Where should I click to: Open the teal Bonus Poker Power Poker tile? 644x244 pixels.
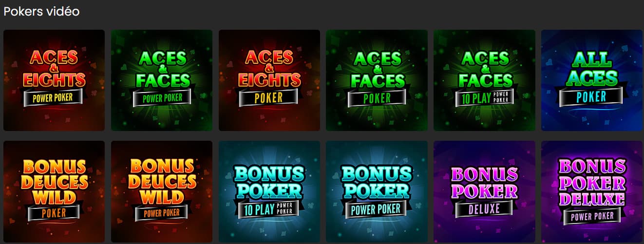coord(377,192)
